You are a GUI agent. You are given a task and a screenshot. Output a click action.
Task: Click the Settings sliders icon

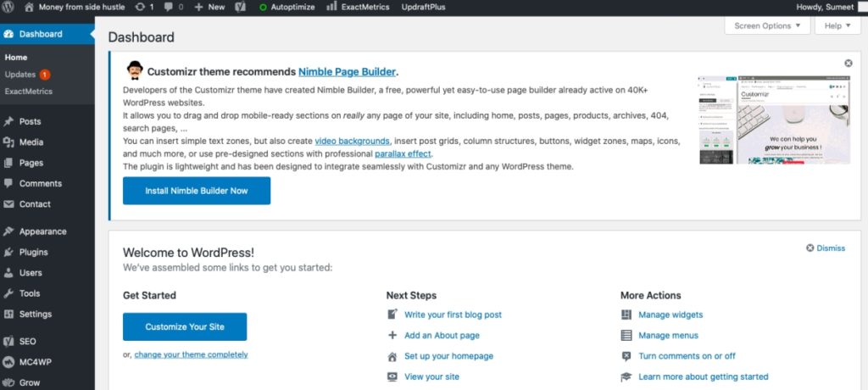pyautogui.click(x=8, y=314)
